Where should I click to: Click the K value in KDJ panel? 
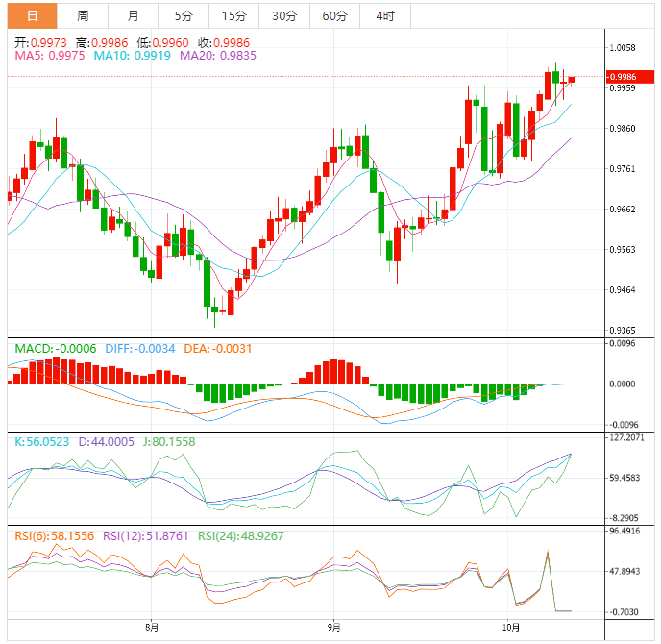coord(41,441)
